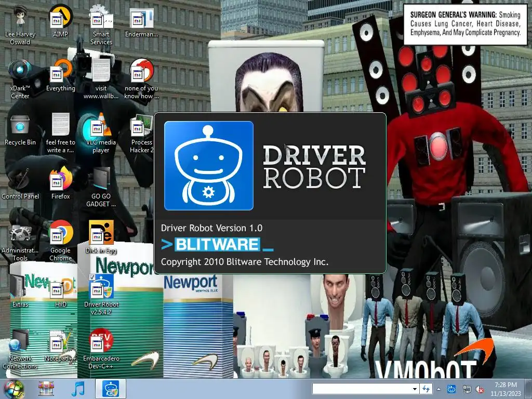Select the 'visit www.wallb...' text file

tap(101, 79)
